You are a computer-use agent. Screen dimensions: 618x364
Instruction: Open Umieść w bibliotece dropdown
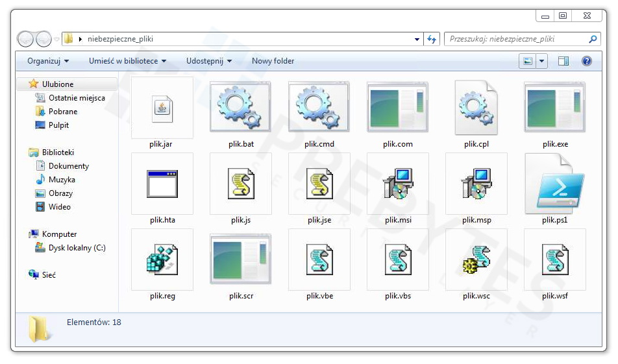[127, 61]
